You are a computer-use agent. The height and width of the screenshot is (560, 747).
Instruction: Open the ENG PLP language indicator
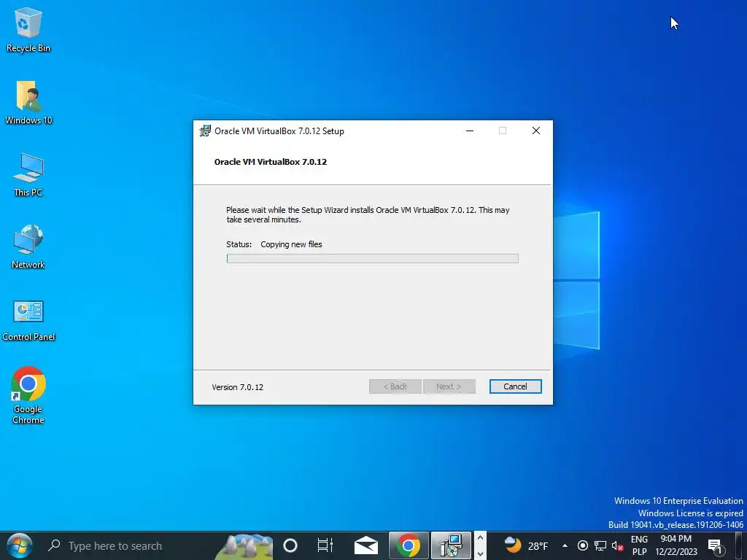[639, 545]
